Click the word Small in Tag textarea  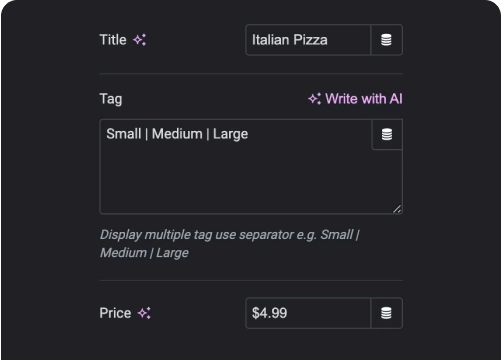[x=124, y=134]
